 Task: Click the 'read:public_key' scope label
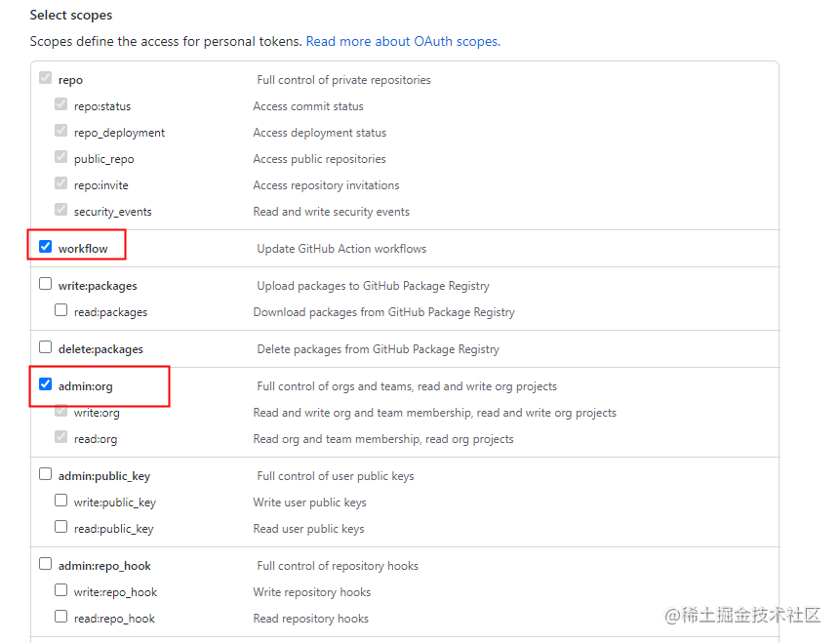click(x=113, y=529)
